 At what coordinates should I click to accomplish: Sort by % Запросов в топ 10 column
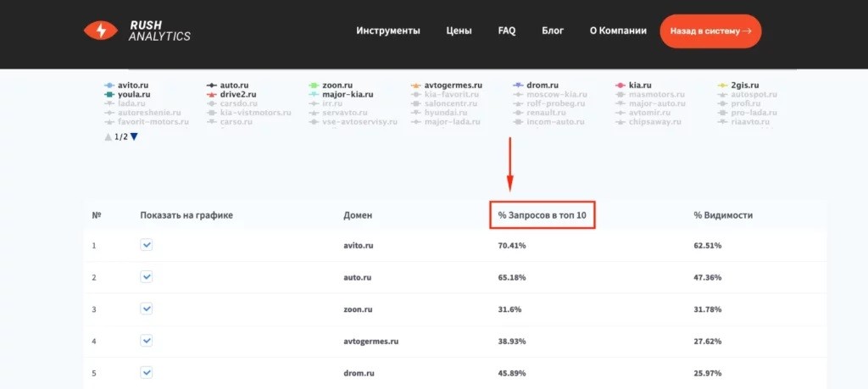pos(542,215)
